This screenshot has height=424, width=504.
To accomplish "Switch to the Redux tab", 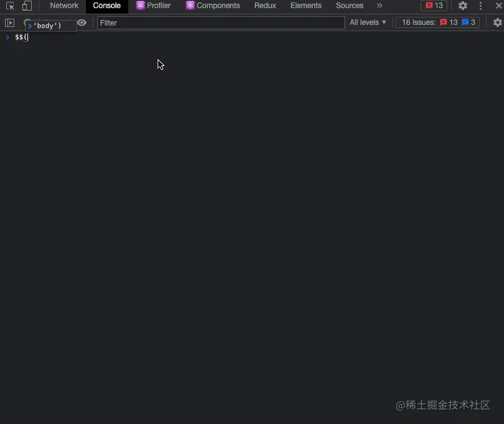I will coord(265,6).
